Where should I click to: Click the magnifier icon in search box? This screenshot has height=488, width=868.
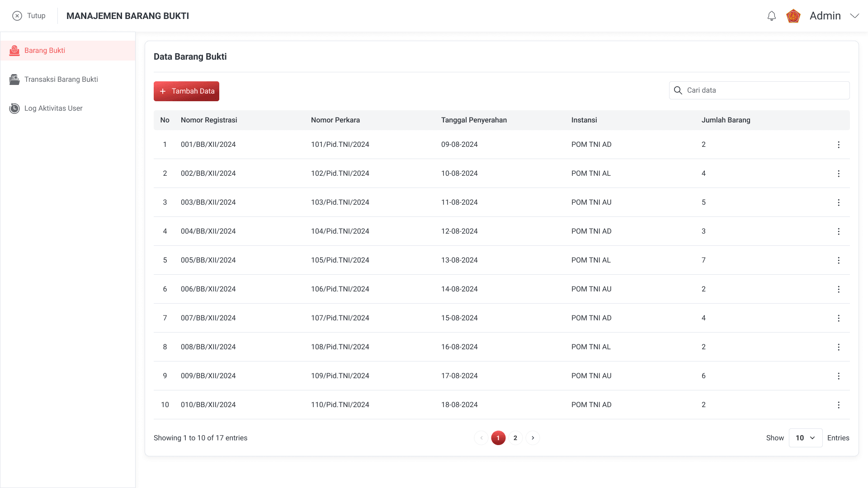tap(678, 90)
